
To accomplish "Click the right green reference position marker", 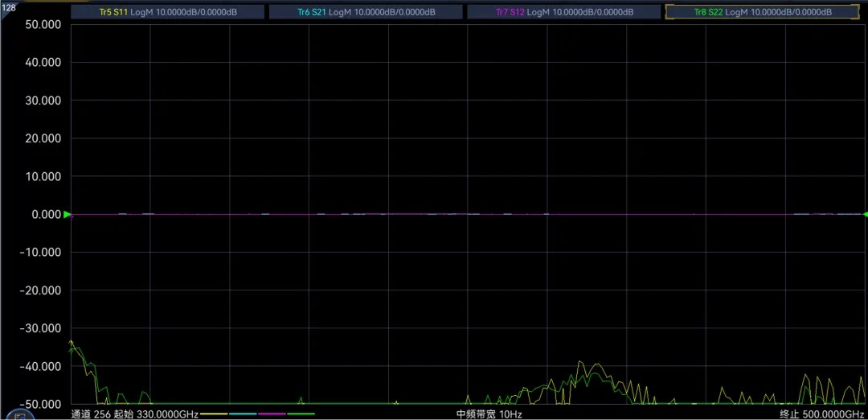I will pos(865,215).
